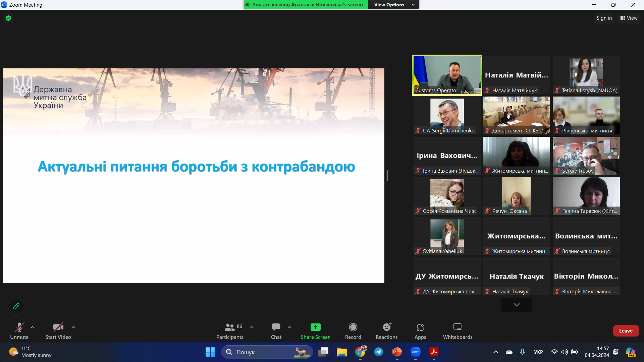Select Customs Operator's video tile
644x362 pixels.
(x=447, y=75)
